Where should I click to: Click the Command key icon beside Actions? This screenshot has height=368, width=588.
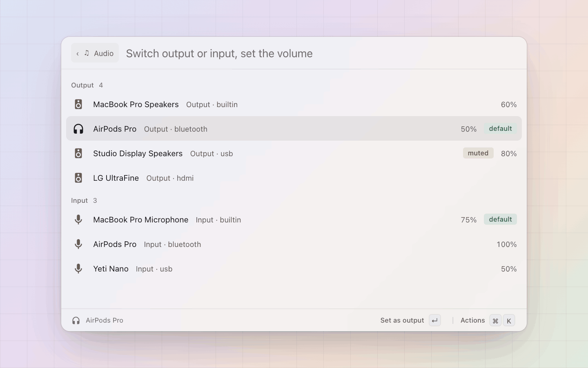pyautogui.click(x=495, y=321)
